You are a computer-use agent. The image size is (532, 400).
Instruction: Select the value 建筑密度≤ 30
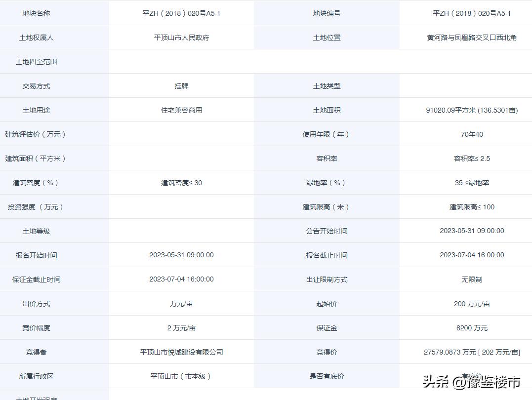click(181, 183)
